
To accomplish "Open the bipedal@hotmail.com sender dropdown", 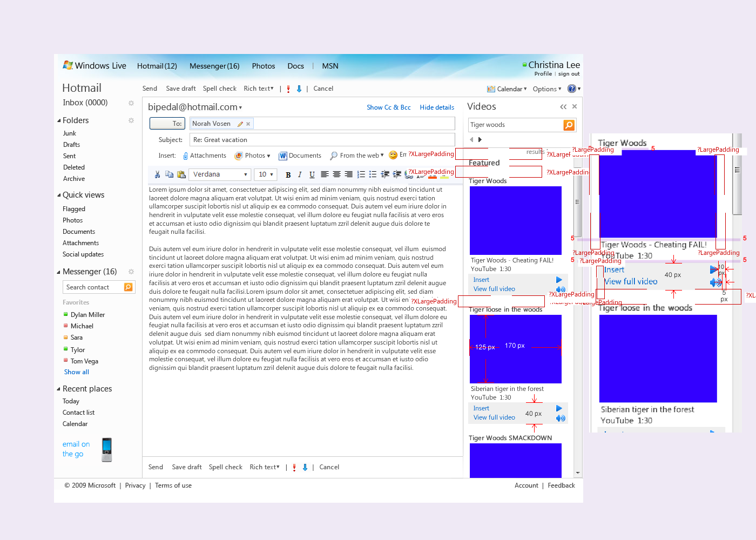I will pyautogui.click(x=240, y=108).
